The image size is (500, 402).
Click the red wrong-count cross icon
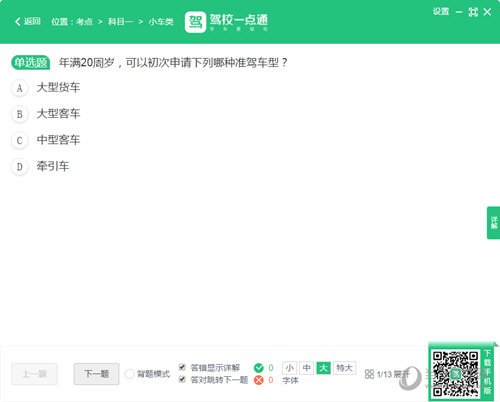click(x=259, y=380)
